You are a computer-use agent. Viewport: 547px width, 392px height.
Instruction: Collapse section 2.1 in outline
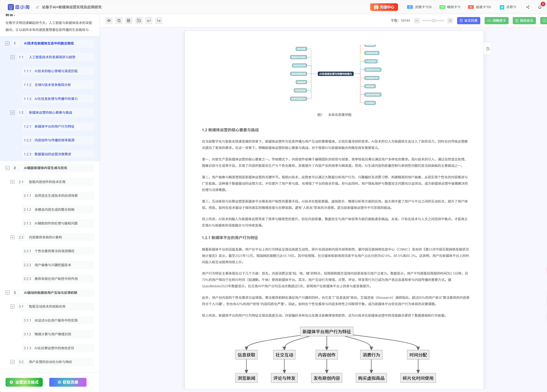pyautogui.click(x=12, y=182)
